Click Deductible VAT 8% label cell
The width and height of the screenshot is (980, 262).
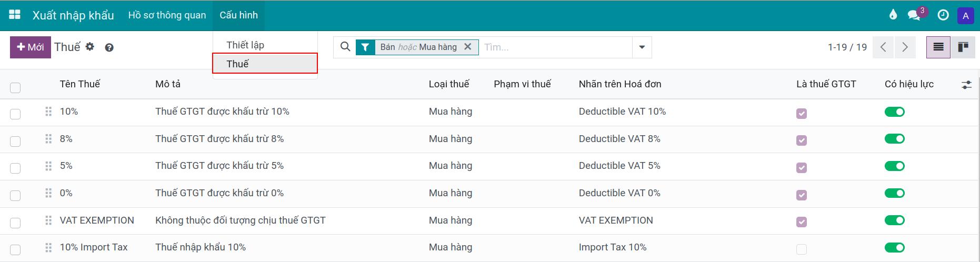[x=619, y=139]
